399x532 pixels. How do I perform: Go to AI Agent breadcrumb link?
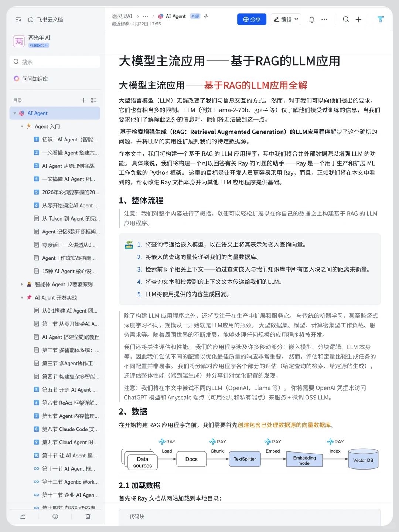(172, 16)
